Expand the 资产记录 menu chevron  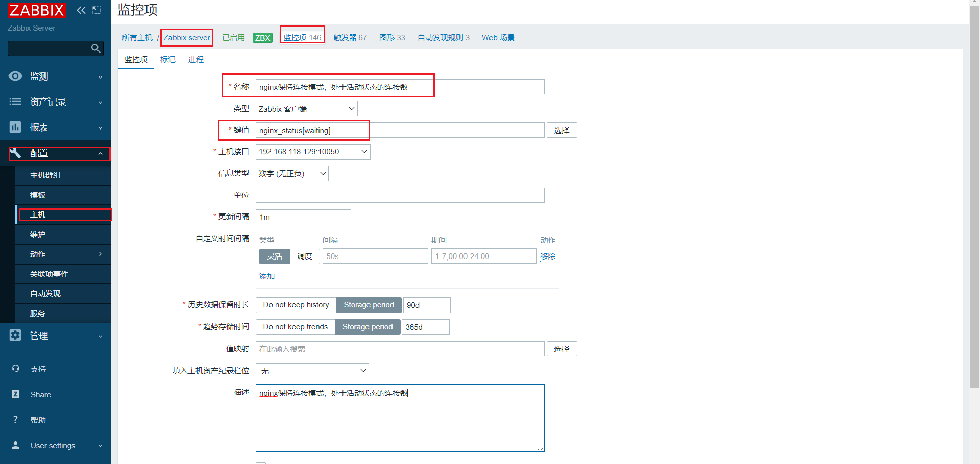point(100,102)
